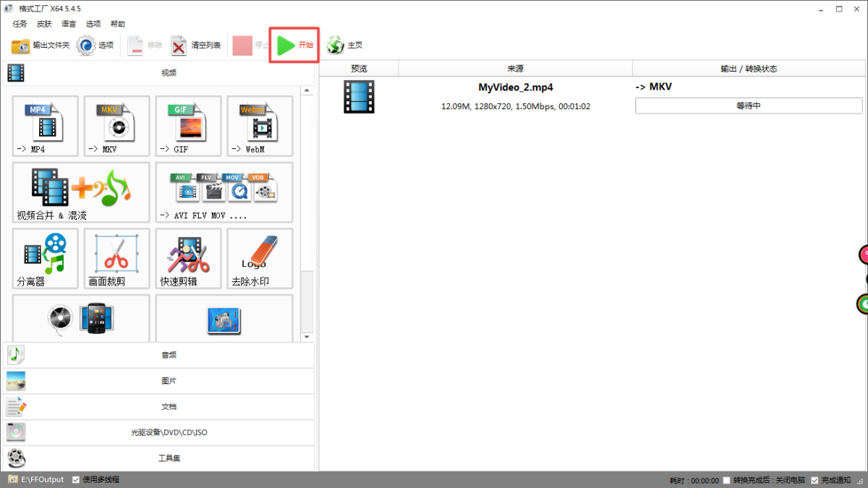
Task: Open the 任务 menu
Action: tap(20, 24)
